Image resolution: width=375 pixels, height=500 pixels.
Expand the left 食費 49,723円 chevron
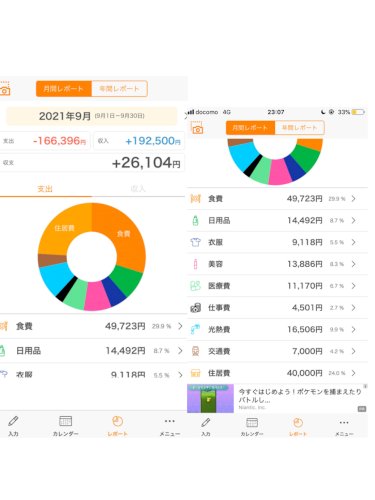coord(180,326)
